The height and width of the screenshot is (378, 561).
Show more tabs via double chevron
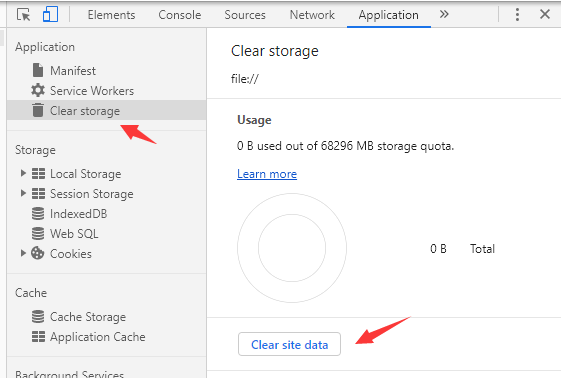444,14
